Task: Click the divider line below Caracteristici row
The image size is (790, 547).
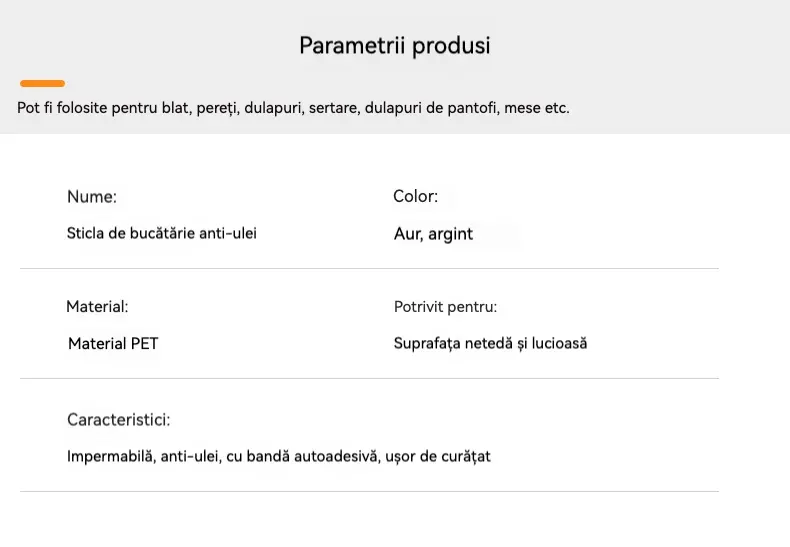Action: [369, 491]
